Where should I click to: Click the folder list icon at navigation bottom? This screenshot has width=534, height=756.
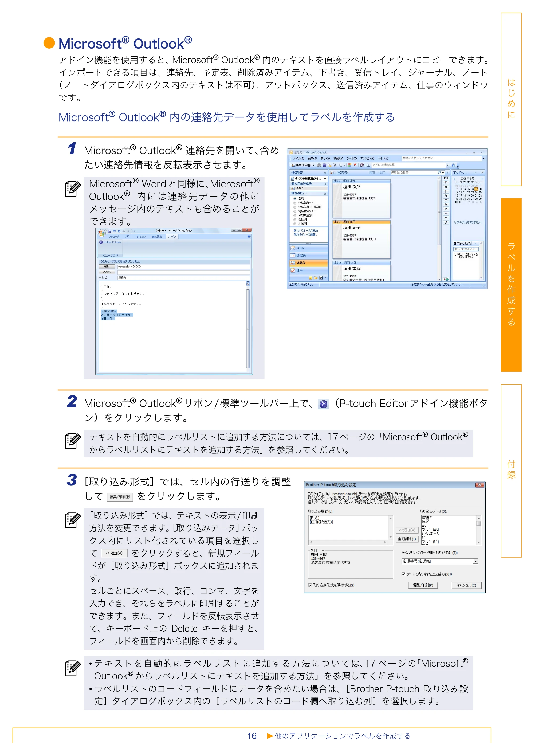tap(316, 277)
